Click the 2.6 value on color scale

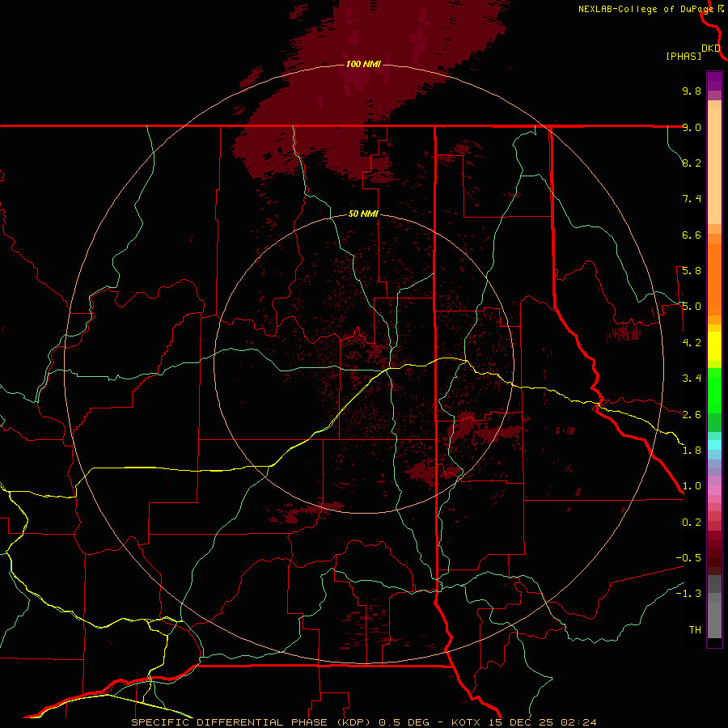[x=692, y=415]
